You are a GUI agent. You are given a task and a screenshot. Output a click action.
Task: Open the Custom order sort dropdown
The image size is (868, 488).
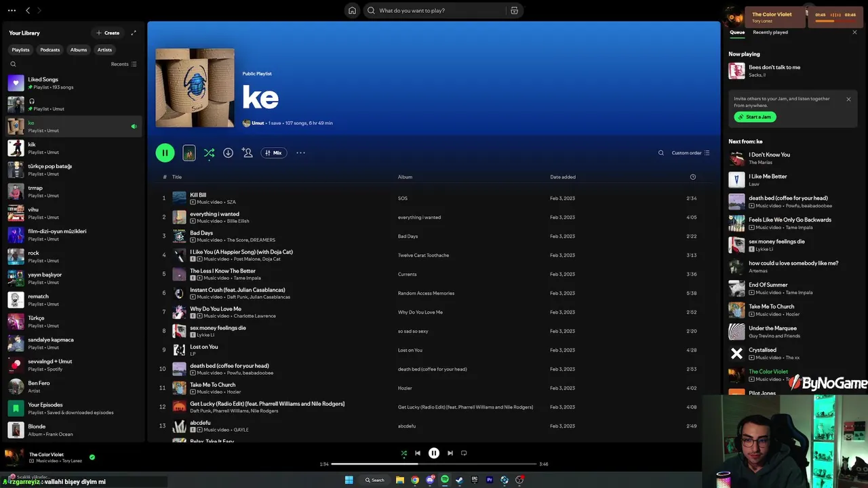coord(690,152)
